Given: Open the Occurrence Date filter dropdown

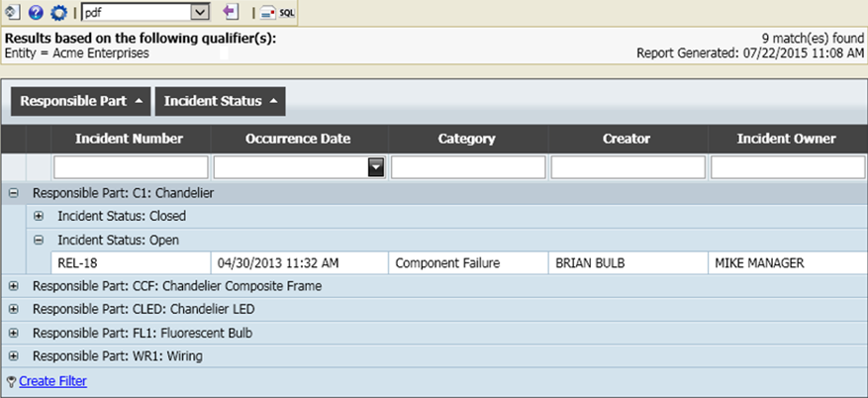Looking at the screenshot, I should [375, 167].
